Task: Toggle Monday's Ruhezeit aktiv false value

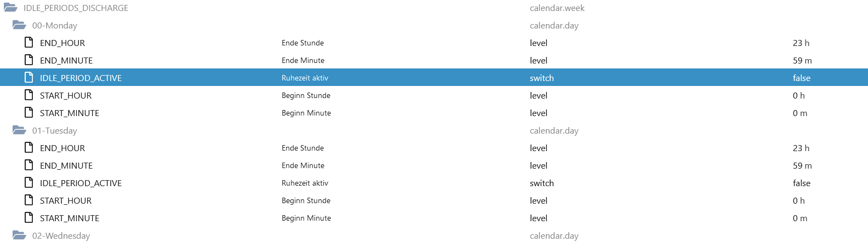Action: point(801,78)
